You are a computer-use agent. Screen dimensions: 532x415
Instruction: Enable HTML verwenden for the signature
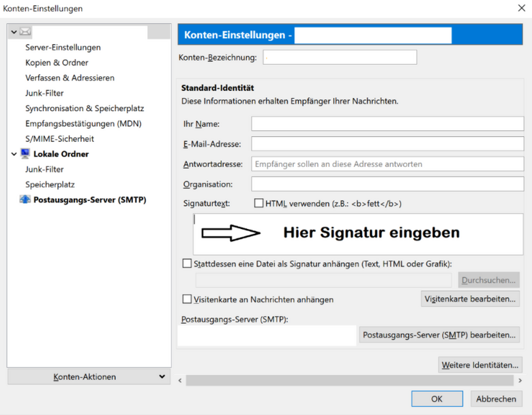point(258,203)
